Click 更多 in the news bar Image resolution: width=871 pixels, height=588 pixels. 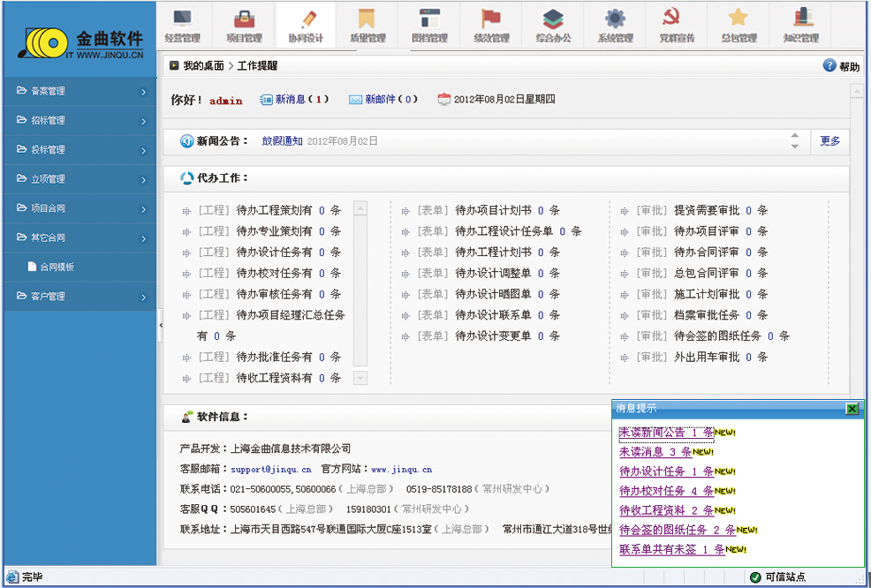[829, 141]
